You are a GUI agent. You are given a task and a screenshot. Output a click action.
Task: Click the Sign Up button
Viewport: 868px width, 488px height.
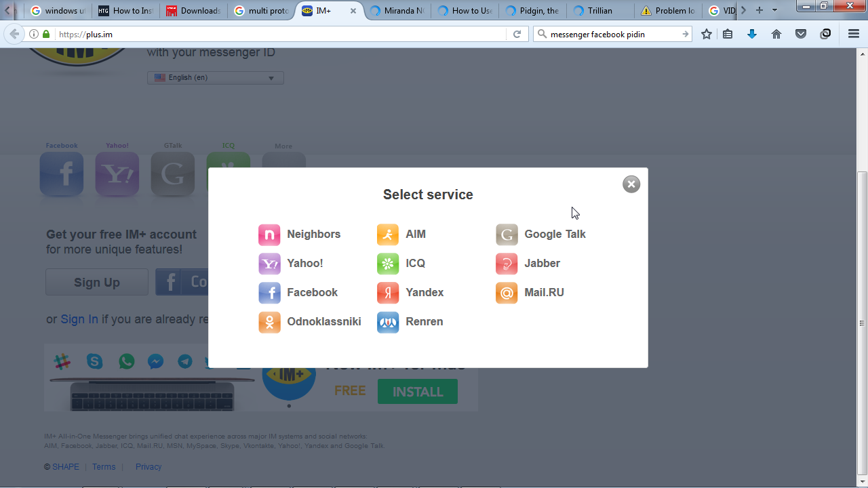point(97,282)
